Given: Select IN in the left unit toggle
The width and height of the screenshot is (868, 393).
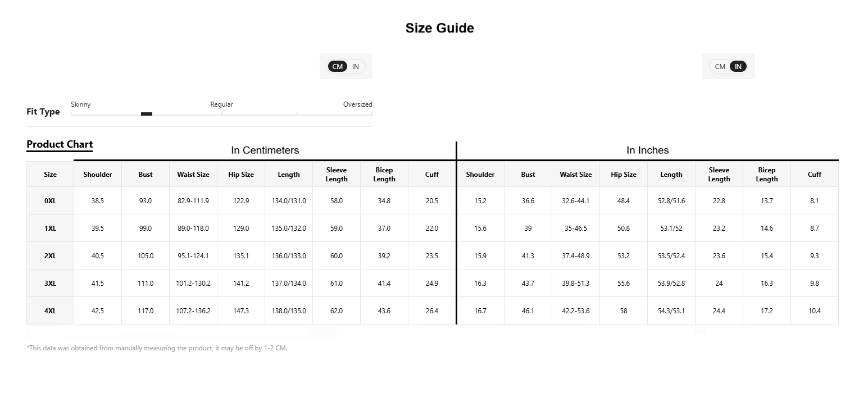Looking at the screenshot, I should click(356, 66).
